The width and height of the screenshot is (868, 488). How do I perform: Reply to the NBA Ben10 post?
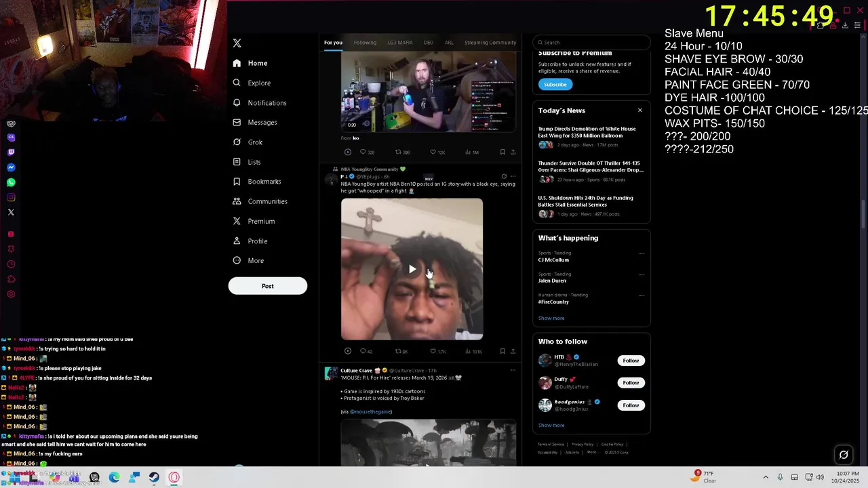tap(363, 351)
